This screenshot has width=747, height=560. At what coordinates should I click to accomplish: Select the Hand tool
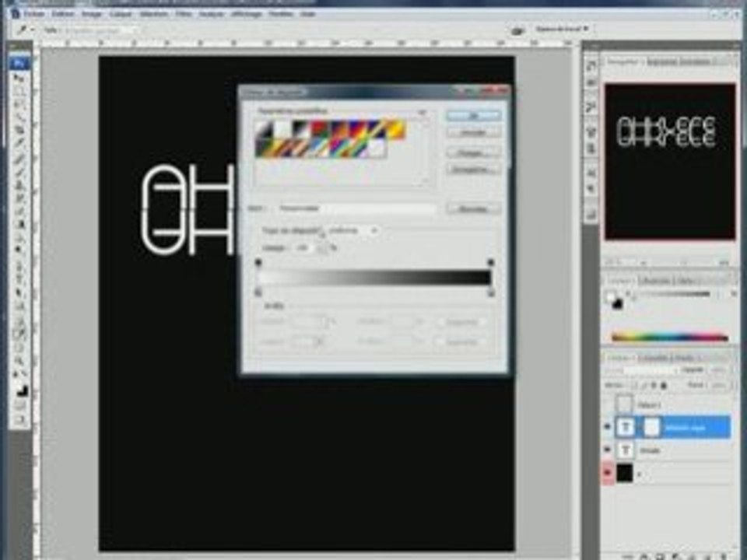[20, 347]
